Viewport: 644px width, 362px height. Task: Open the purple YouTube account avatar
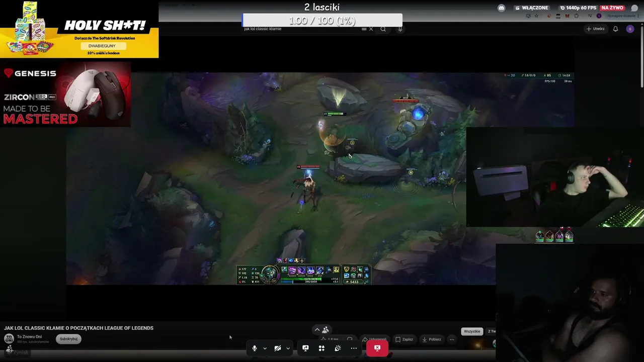(630, 29)
